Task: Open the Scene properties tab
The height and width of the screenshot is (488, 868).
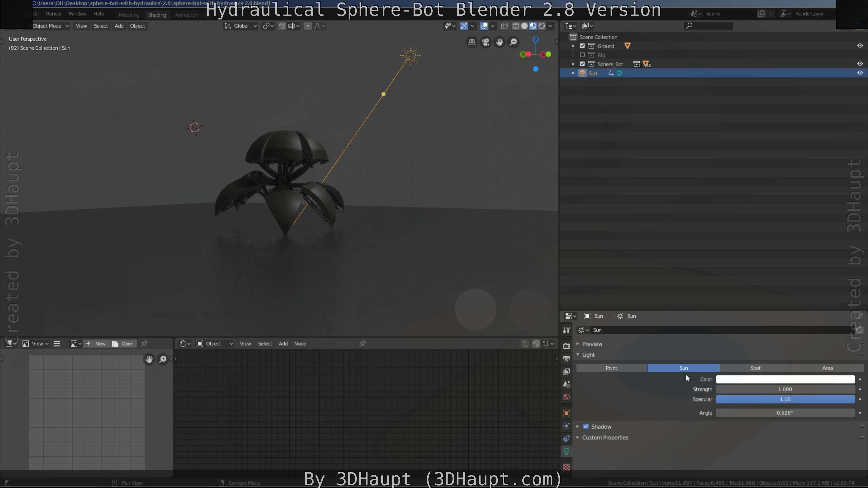Action: [566, 384]
